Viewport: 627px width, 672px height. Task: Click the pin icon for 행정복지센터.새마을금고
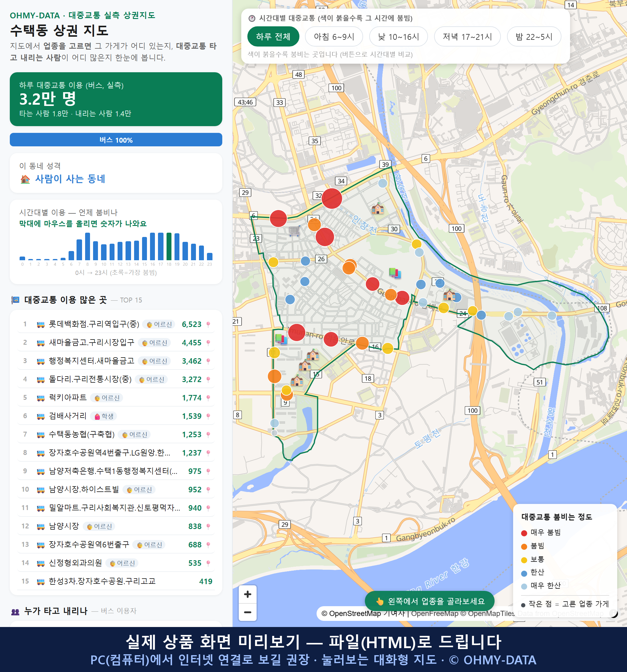tap(208, 361)
